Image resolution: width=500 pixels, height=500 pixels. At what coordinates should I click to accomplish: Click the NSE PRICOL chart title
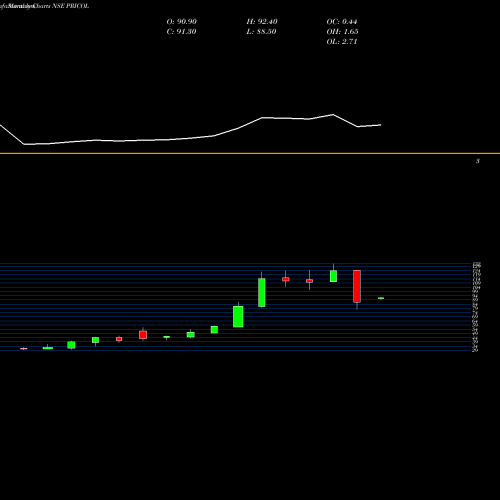click(45, 6)
